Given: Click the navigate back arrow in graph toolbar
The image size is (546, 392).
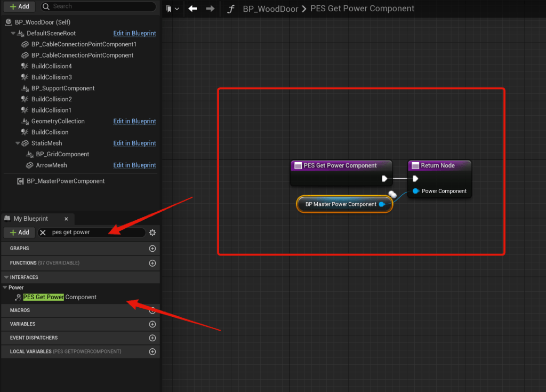Looking at the screenshot, I should 192,9.
